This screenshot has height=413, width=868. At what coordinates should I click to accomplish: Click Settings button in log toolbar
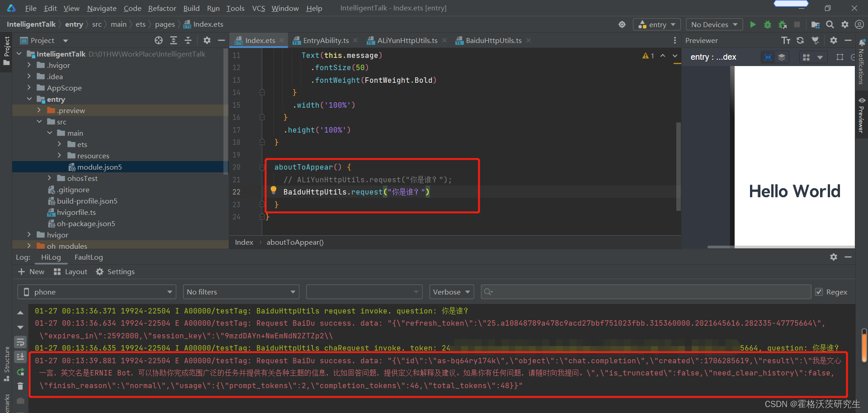[x=115, y=271]
